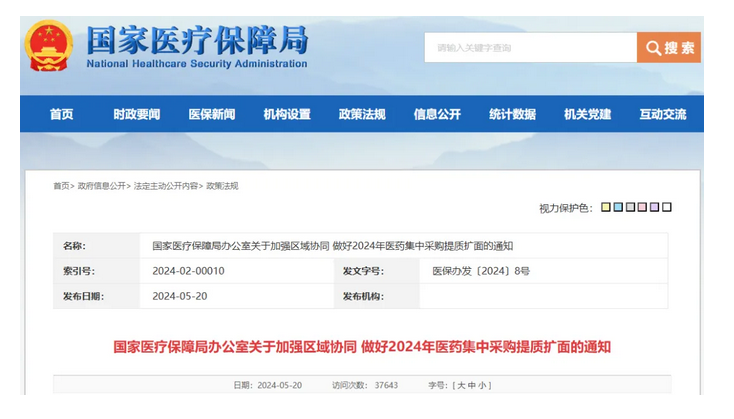Image resolution: width=734 pixels, height=419 pixels.
Task: Click the National Healthcare Security Administration subtitle
Action: click(197, 64)
